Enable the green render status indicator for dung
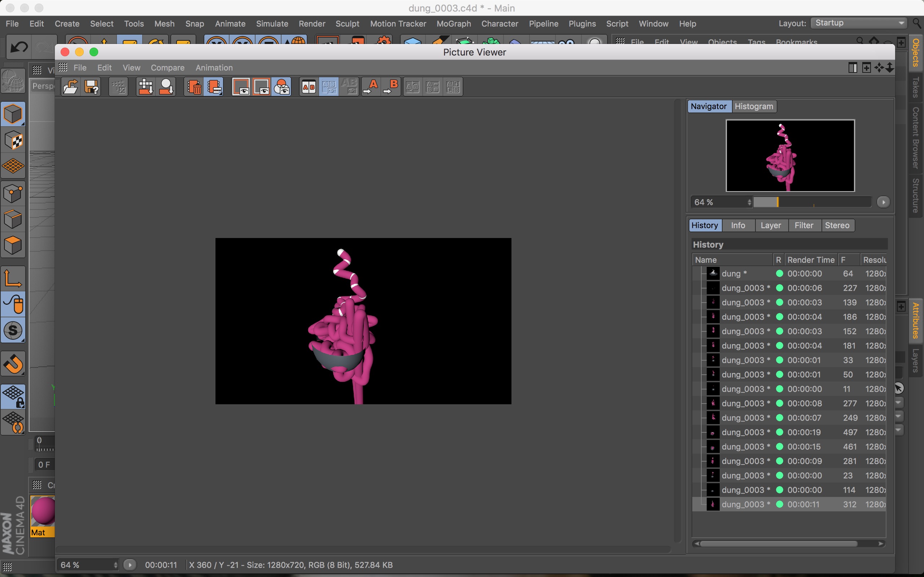924x577 pixels. click(779, 273)
